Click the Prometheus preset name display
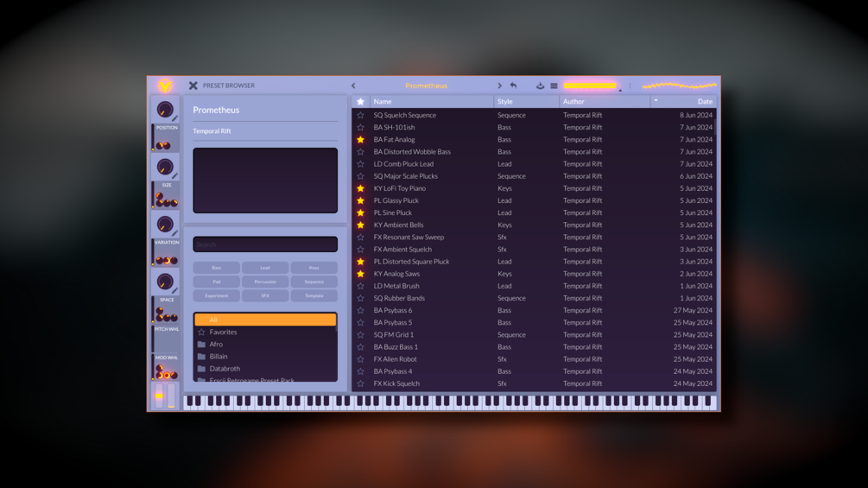The width and height of the screenshot is (868, 488). [x=427, y=86]
